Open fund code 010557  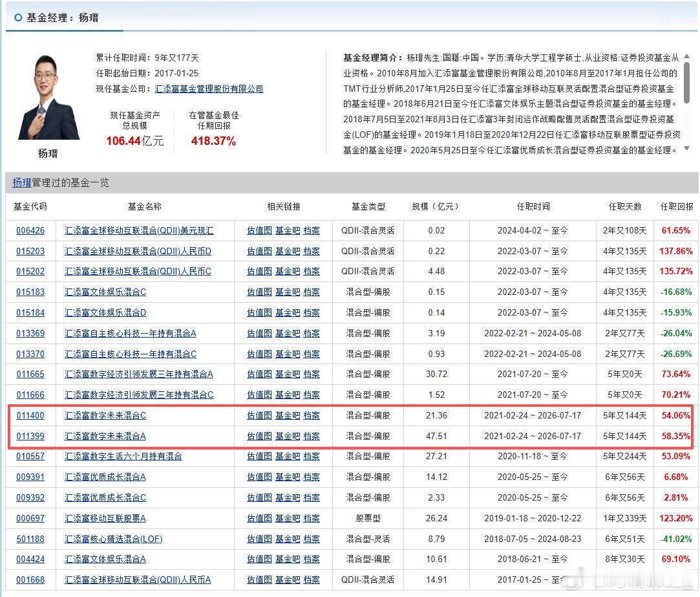pyautogui.click(x=30, y=456)
